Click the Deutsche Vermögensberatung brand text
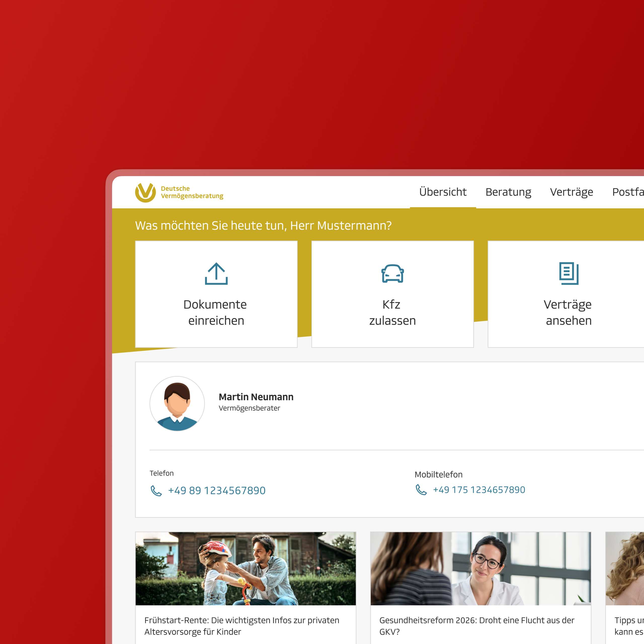 (x=192, y=192)
